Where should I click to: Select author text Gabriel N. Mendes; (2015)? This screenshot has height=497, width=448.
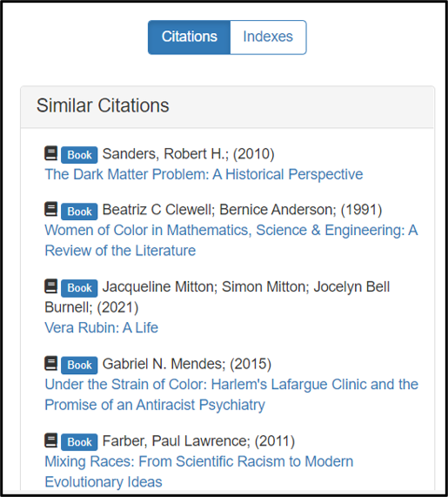pos(187,364)
